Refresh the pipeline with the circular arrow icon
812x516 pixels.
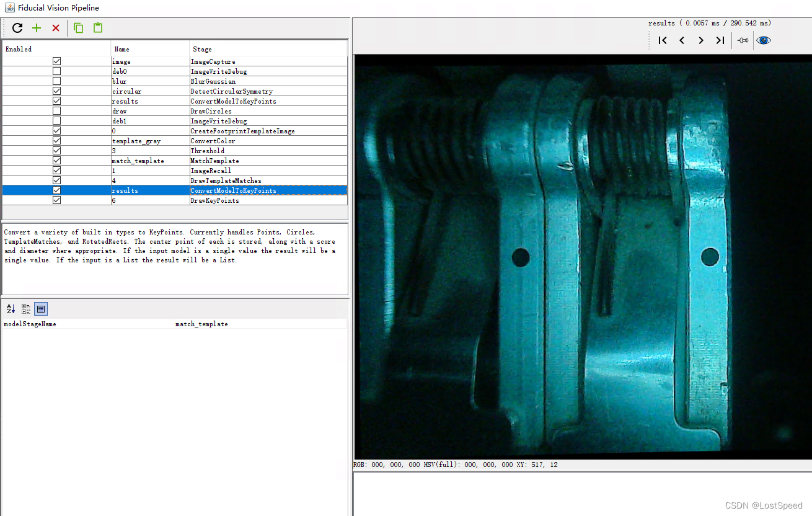point(17,28)
